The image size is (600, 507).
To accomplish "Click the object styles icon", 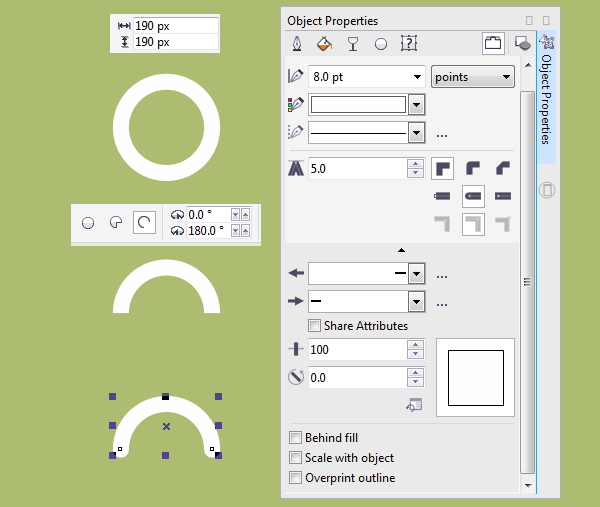I will (522, 43).
